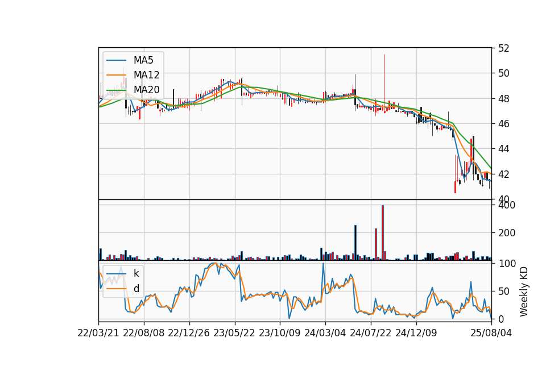Viewport: 546px width, 392px height.
Task: Click the 23/10/09 date tick label
Action: coord(280,333)
